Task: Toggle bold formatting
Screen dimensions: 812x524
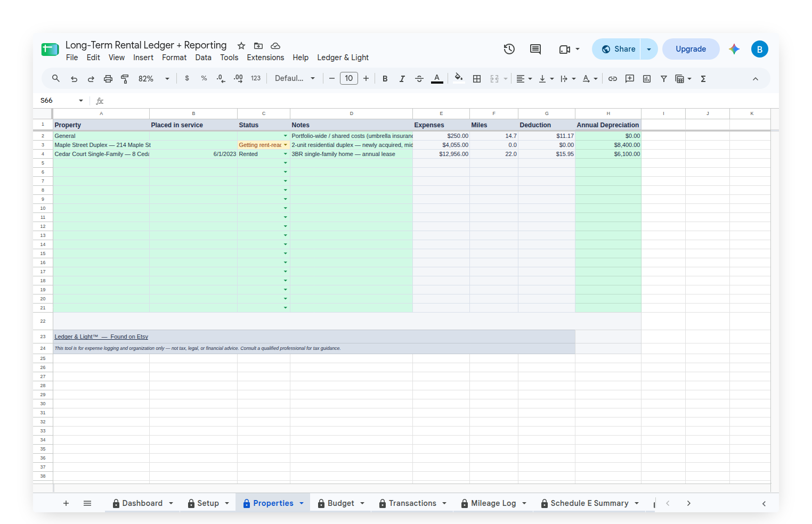Action: click(x=385, y=79)
